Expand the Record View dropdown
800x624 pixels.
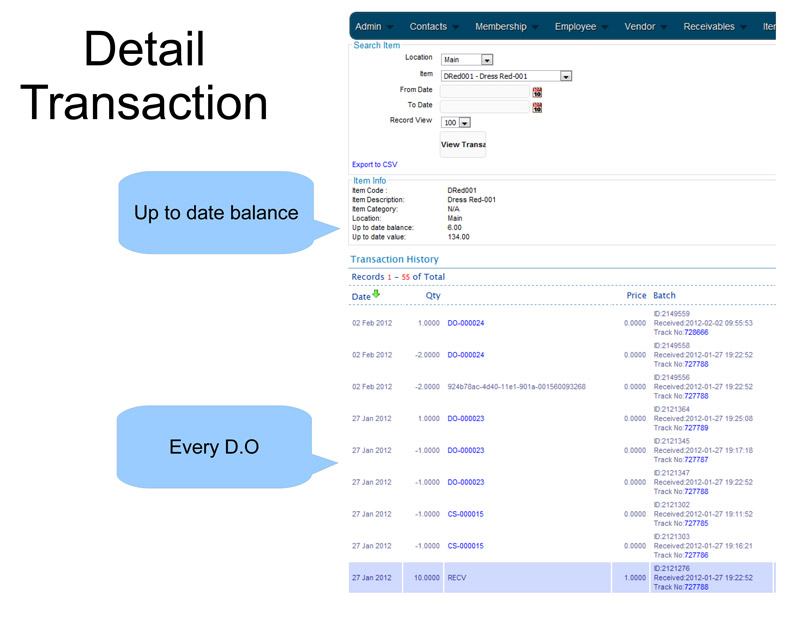click(465, 123)
